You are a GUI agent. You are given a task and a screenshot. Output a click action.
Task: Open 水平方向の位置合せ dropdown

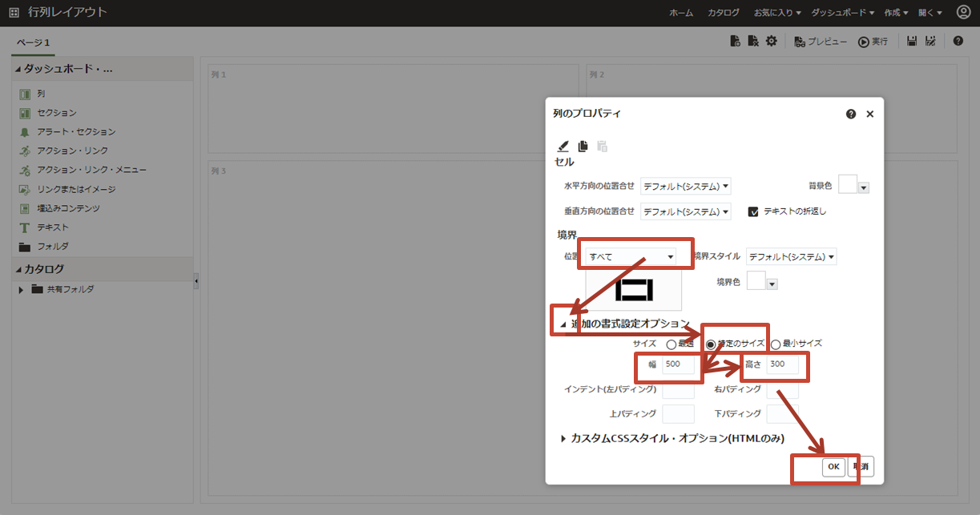(686, 187)
